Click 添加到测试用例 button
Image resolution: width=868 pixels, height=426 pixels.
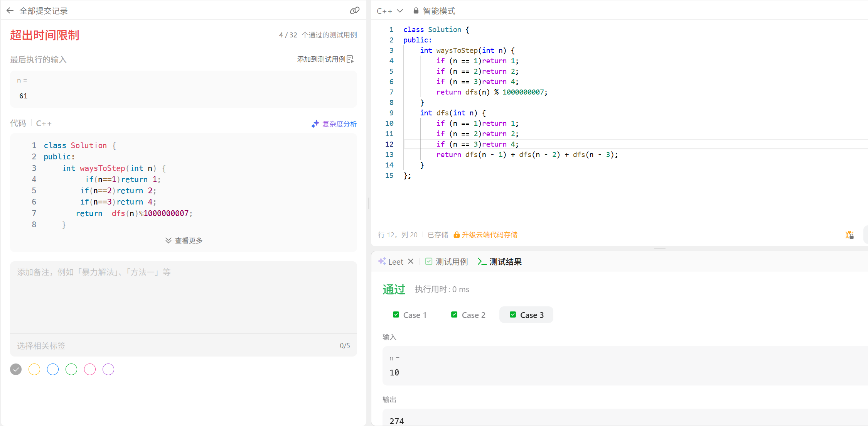tap(321, 59)
